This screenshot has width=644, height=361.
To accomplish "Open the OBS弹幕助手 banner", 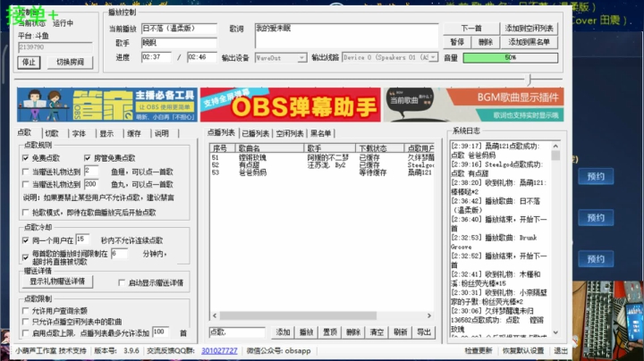I will pos(291,105).
